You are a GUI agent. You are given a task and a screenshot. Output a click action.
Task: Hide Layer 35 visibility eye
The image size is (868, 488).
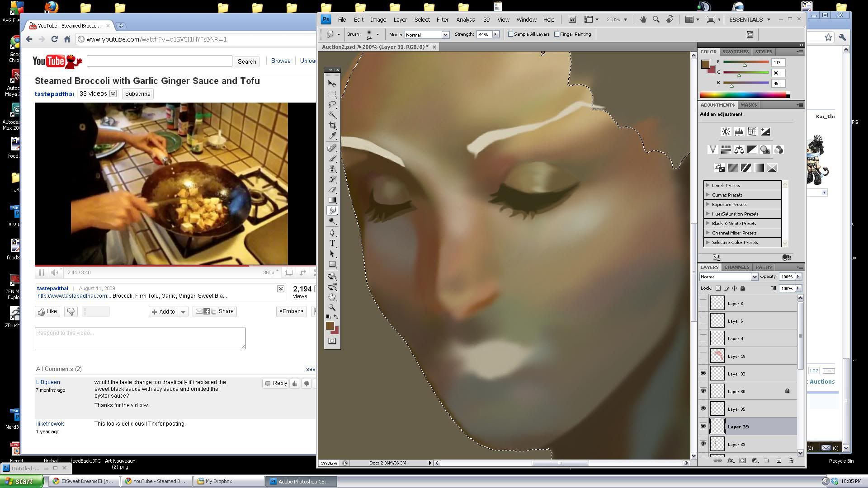click(x=703, y=408)
